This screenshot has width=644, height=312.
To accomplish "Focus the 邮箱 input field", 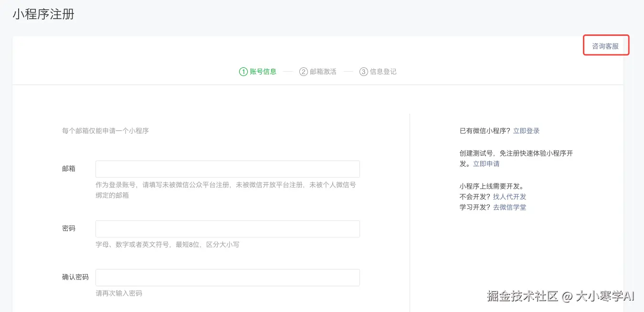I will tap(227, 169).
